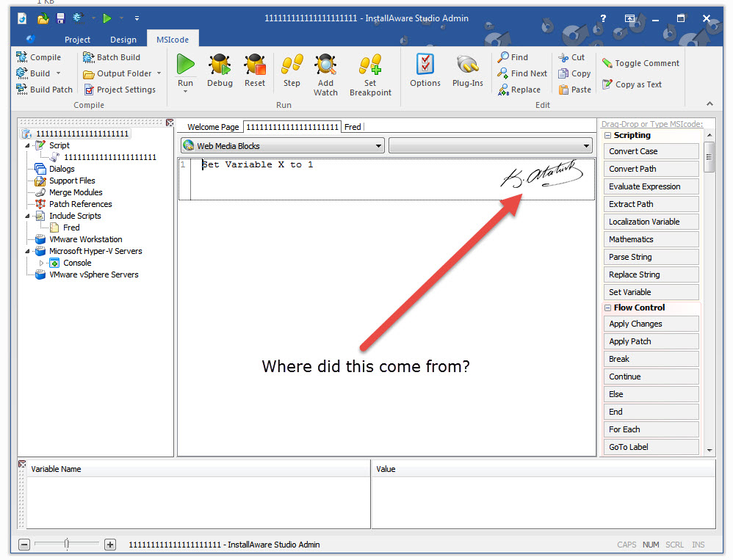
Task: Open the Options checklist icon
Action: coord(425,65)
